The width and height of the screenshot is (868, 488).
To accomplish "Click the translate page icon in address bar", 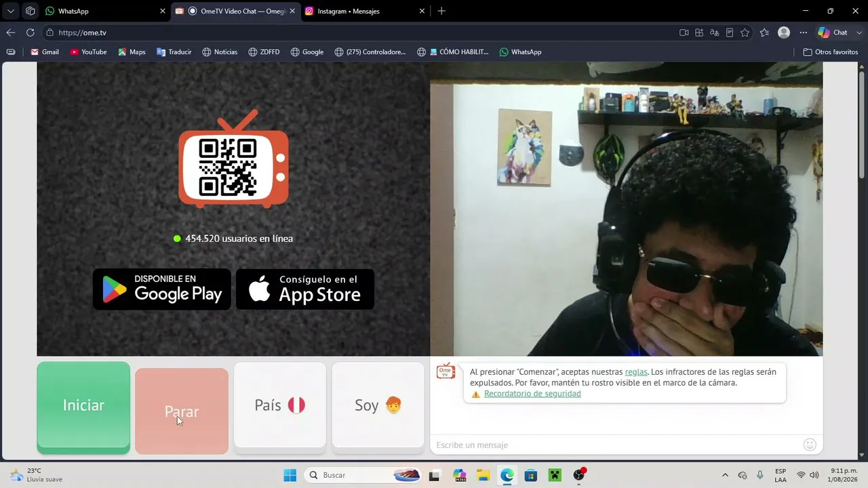I will (x=714, y=33).
